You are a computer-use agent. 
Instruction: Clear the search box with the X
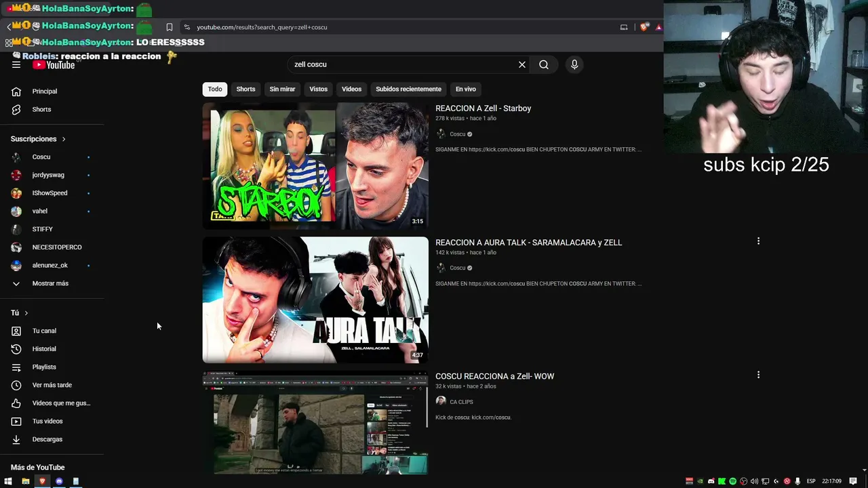522,64
